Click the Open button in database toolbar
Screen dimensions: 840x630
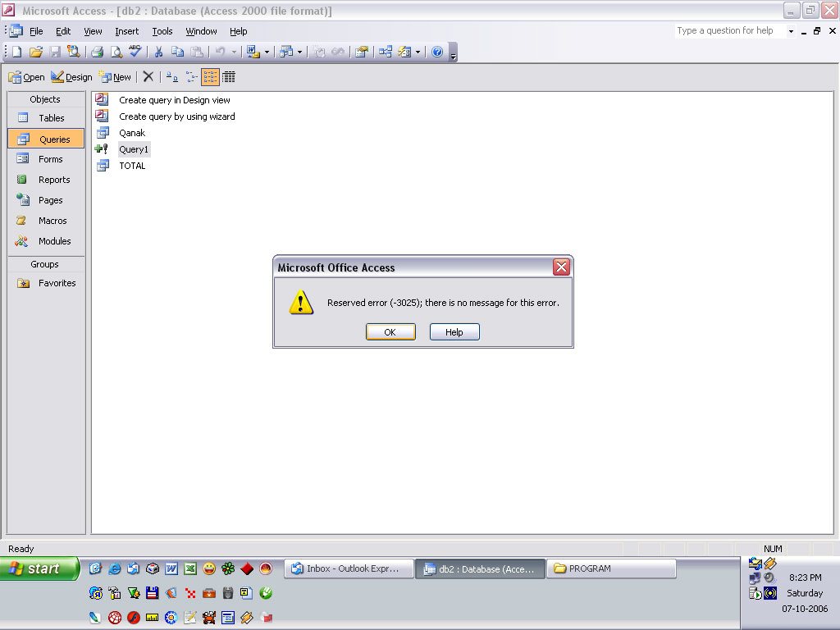(26, 77)
